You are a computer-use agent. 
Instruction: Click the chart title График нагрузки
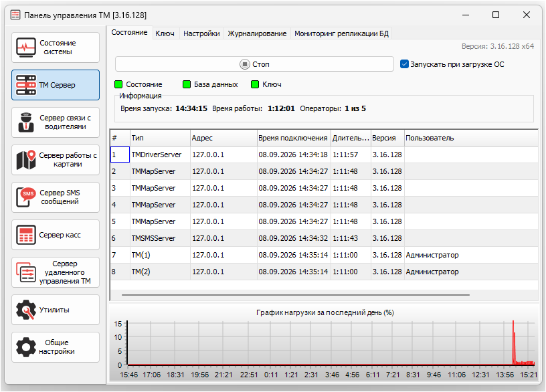[x=325, y=312]
